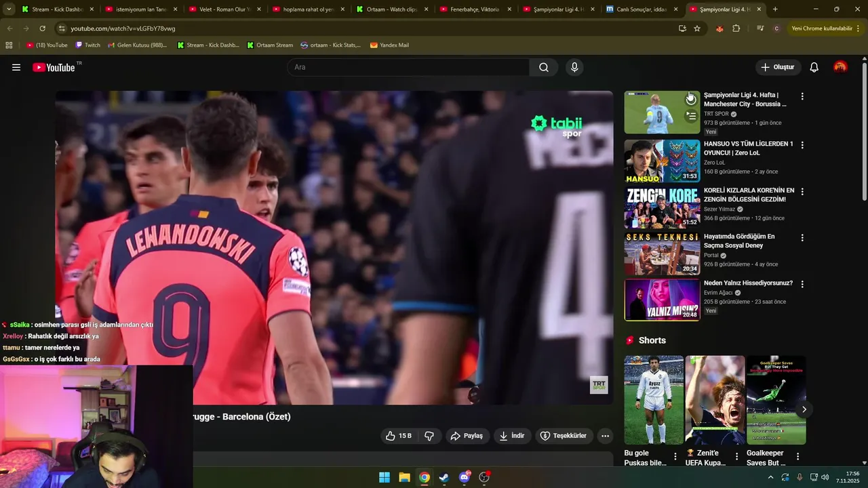This screenshot has width=868, height=488.
Task: Open a new Chrome tab
Action: click(775, 9)
